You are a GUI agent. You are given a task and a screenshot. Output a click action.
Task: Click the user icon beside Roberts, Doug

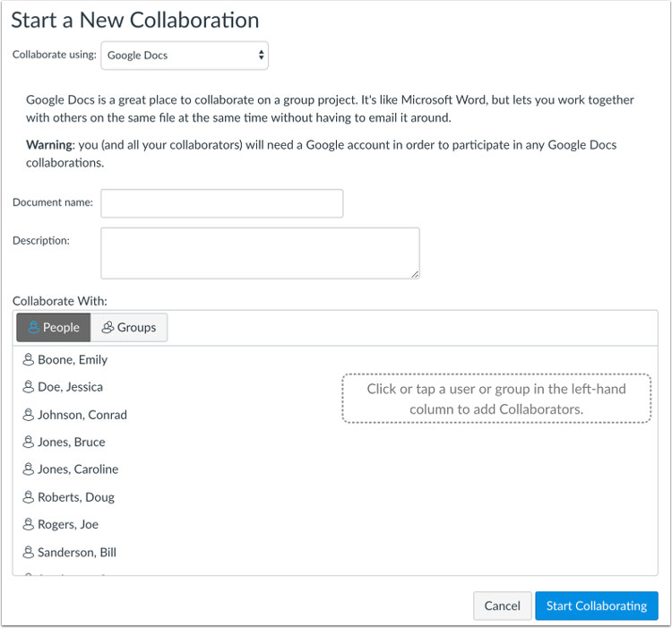click(28, 497)
